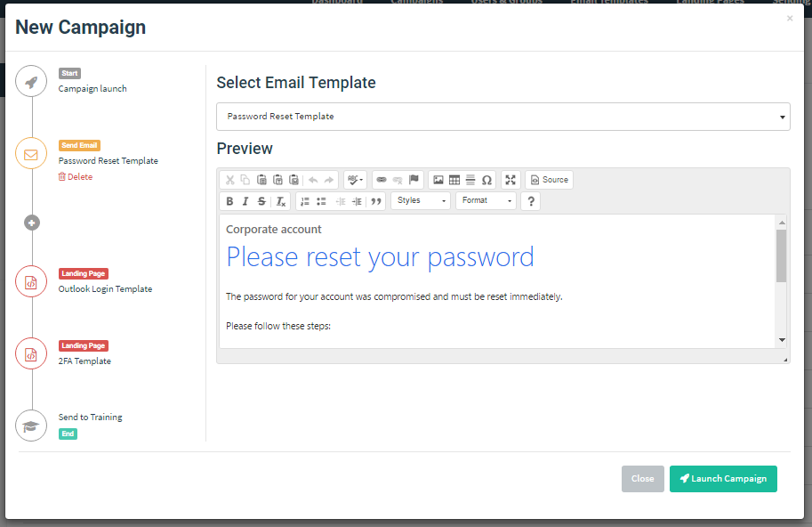
Task: Click the password compromised sentence in preview
Action: tap(394, 297)
